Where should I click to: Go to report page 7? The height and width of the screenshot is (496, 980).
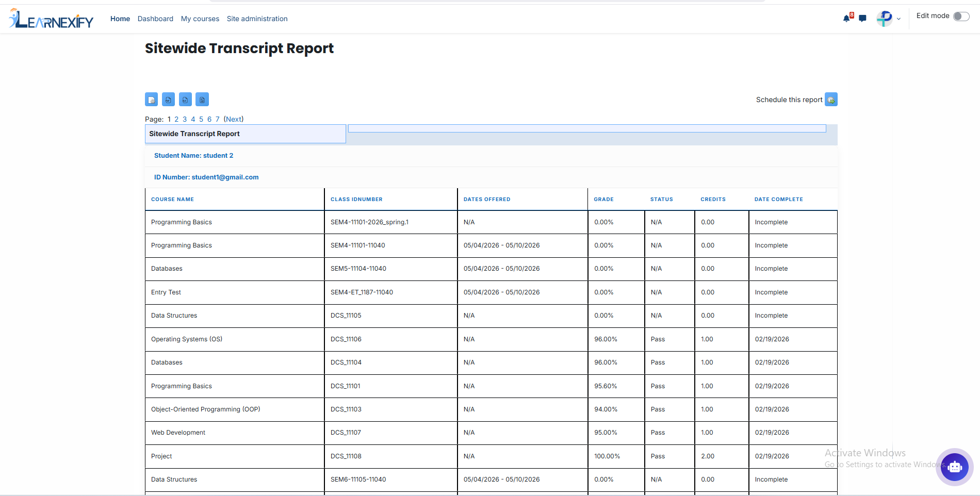pyautogui.click(x=218, y=119)
